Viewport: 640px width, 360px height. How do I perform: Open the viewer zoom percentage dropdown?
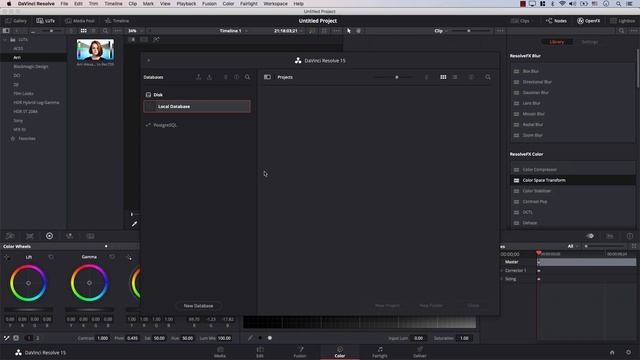(x=136, y=31)
